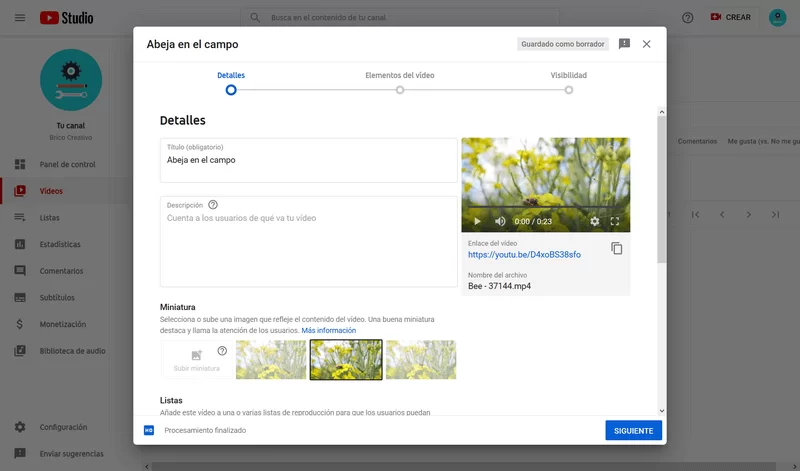This screenshot has width=800, height=471.
Task: Go to first page in background table
Action: point(695,215)
